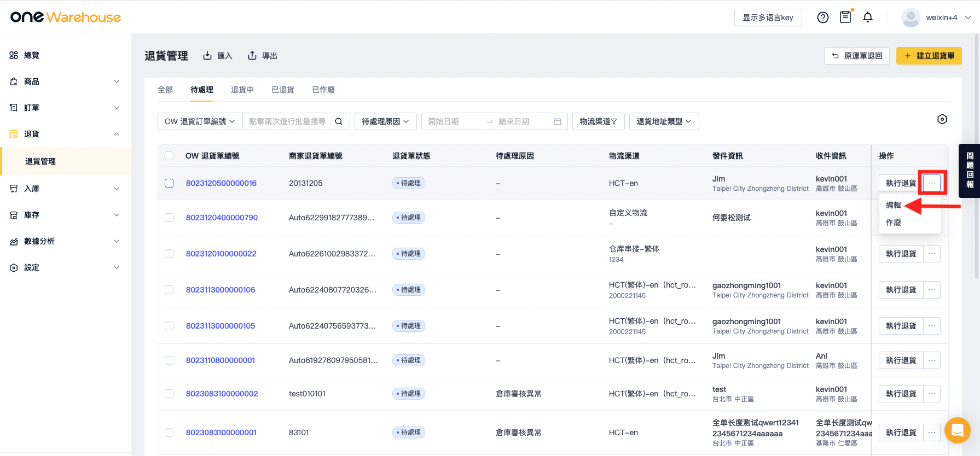Click the 結束日期 end date field
The width and height of the screenshot is (980, 456).
click(521, 121)
